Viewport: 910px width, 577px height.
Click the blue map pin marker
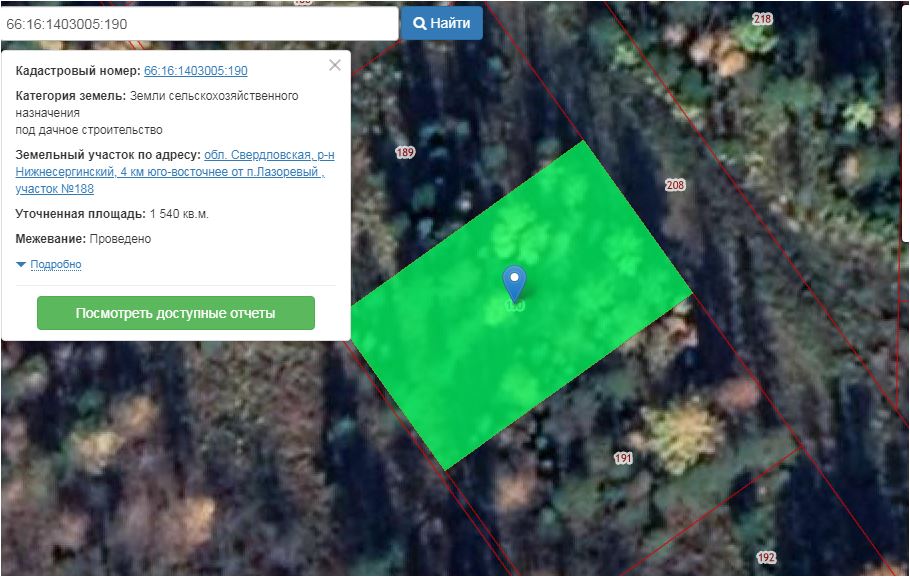514,283
